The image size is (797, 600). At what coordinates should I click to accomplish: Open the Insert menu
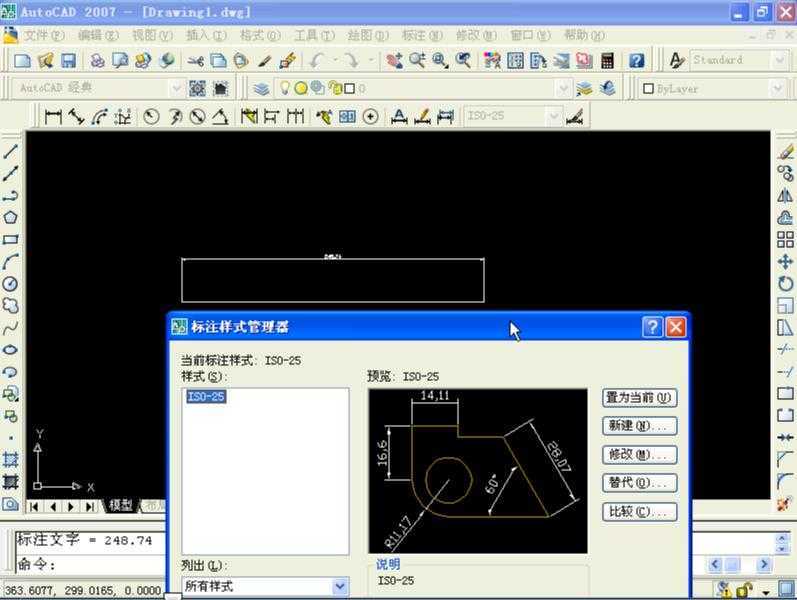click(x=206, y=35)
